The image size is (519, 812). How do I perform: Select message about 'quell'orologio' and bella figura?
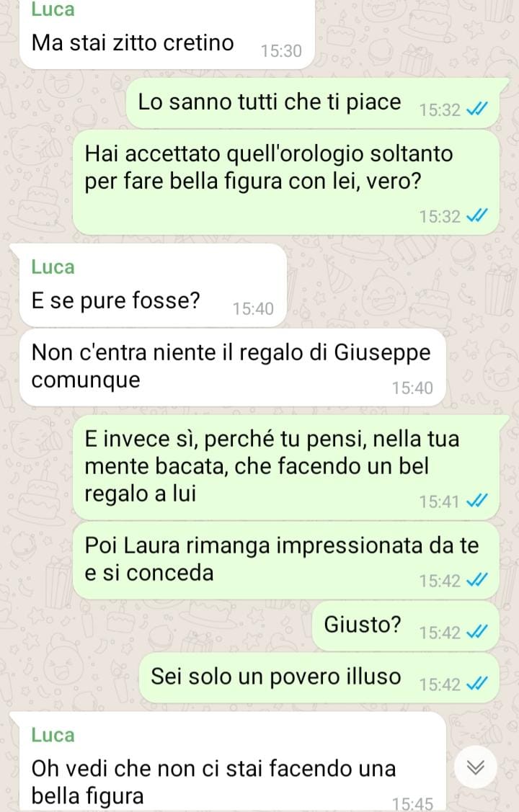[286, 182]
